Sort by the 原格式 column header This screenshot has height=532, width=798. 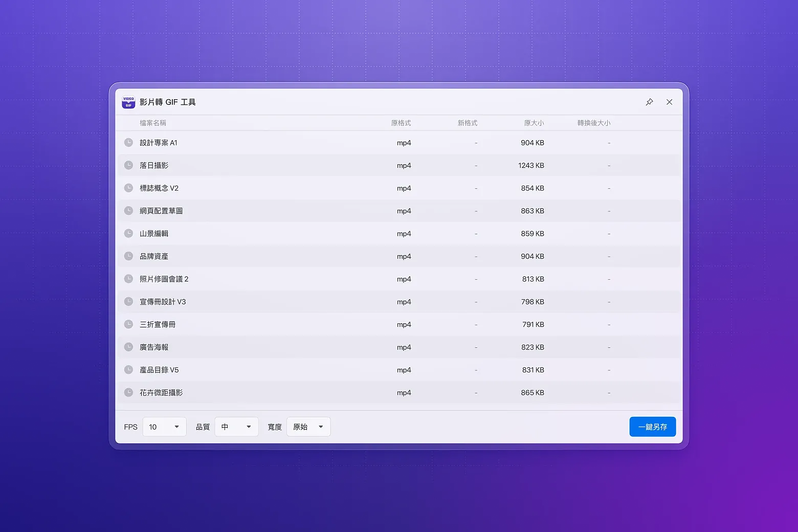(401, 123)
